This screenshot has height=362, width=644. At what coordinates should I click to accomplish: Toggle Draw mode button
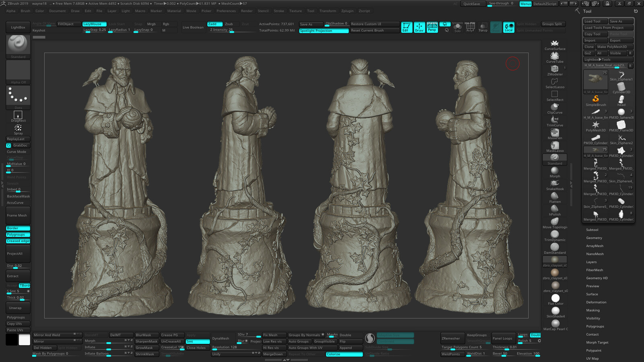pyautogui.click(x=419, y=27)
